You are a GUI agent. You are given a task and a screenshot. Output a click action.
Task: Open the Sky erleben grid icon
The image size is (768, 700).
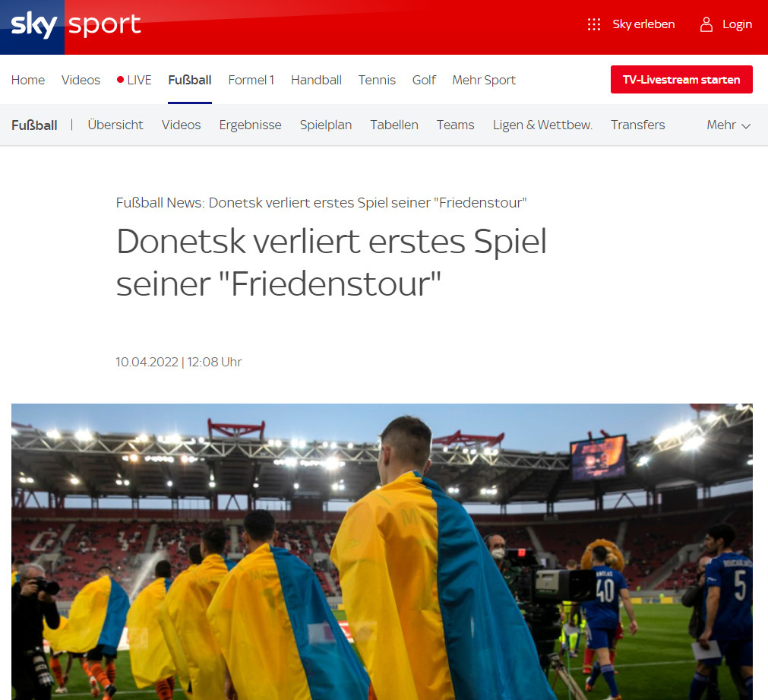tap(593, 24)
